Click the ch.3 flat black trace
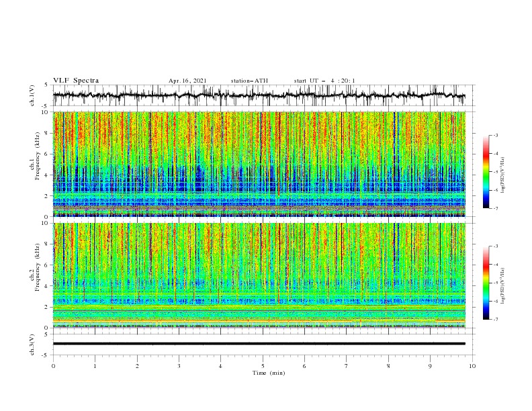This screenshot has height=411, width=532. (259, 344)
